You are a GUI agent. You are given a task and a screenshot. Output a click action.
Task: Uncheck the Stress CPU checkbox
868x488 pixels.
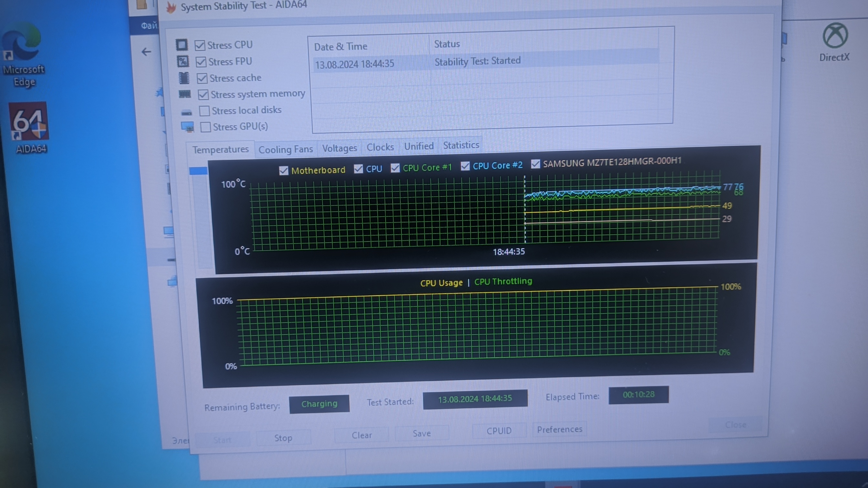click(x=200, y=45)
